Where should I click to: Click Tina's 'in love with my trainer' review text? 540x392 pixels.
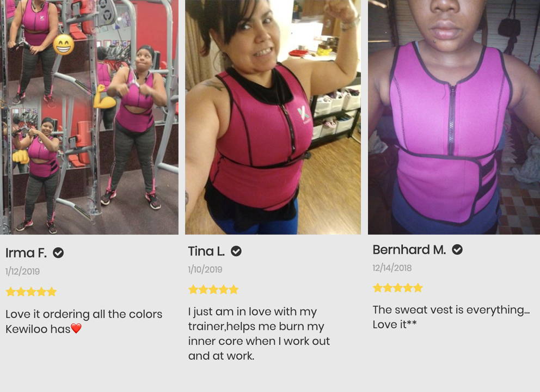pyautogui.click(x=259, y=333)
